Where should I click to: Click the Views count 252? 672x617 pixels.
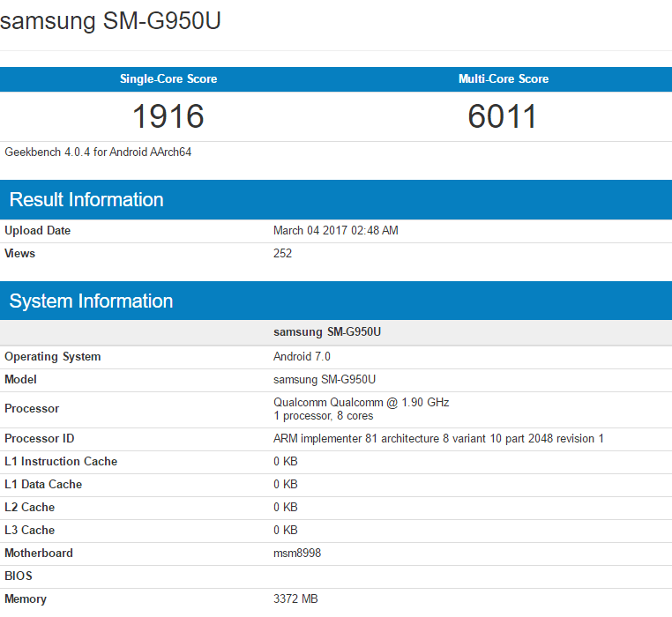pos(282,254)
